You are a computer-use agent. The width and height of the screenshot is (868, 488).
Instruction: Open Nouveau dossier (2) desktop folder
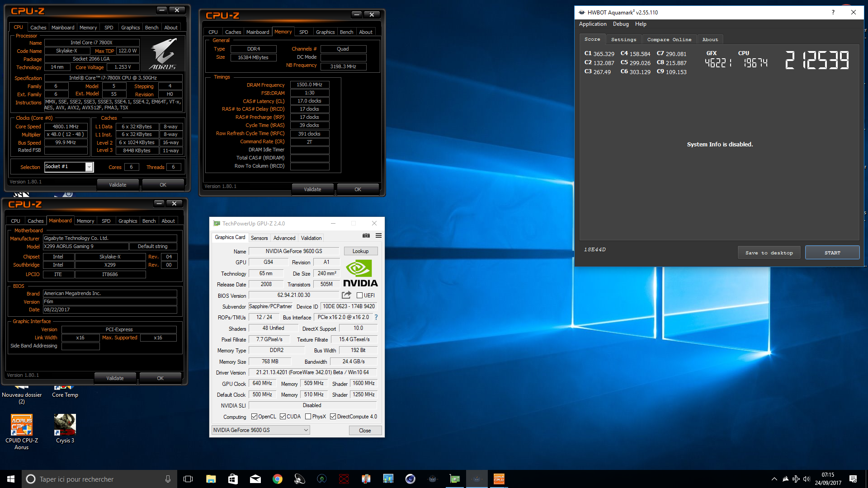coord(22,394)
